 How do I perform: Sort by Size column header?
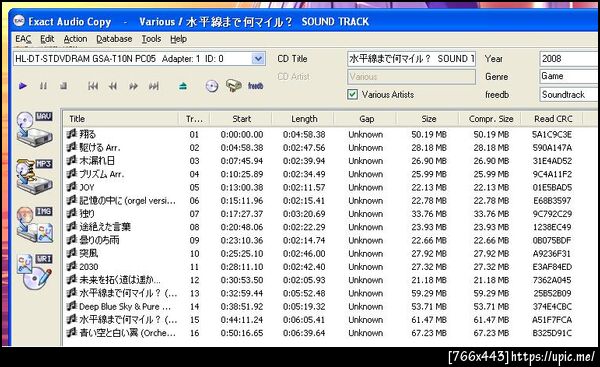429,119
